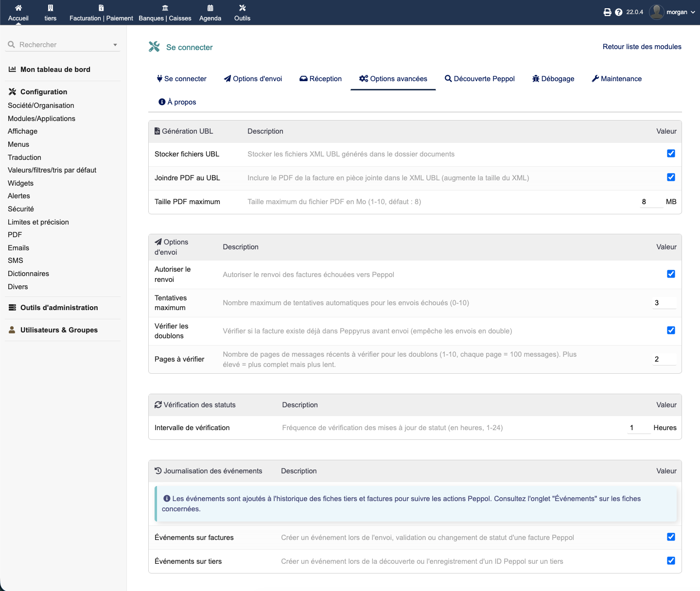Toggle the Événements sur tiers checkbox
Image resolution: width=700 pixels, height=591 pixels.
(671, 561)
